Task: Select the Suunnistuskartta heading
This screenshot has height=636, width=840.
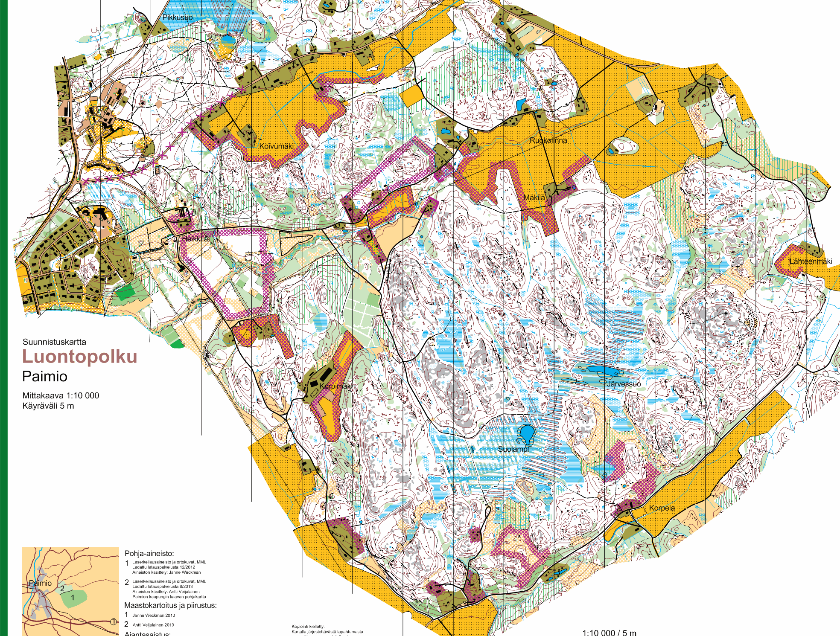Action: tap(54, 342)
